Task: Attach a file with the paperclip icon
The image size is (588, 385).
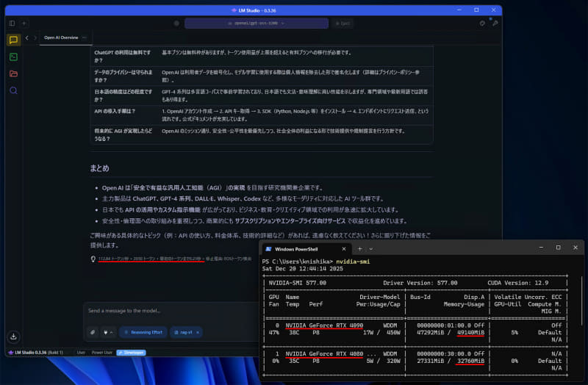Action: 93,333
